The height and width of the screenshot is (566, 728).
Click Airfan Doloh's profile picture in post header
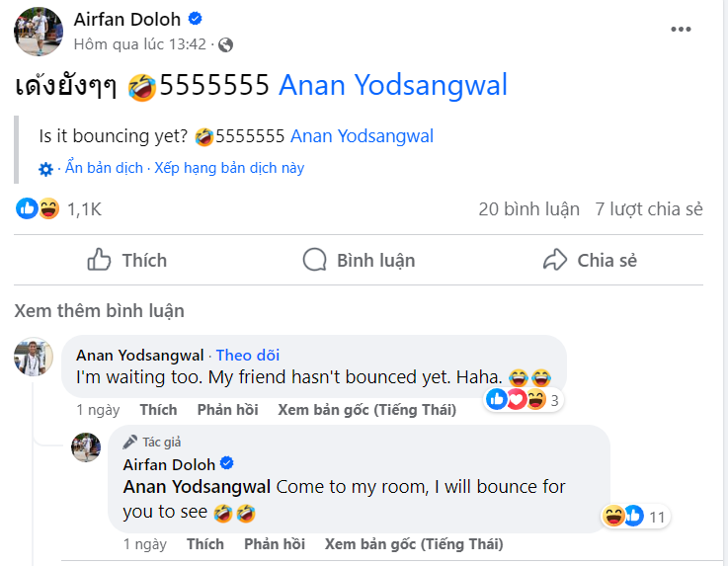coord(39,32)
